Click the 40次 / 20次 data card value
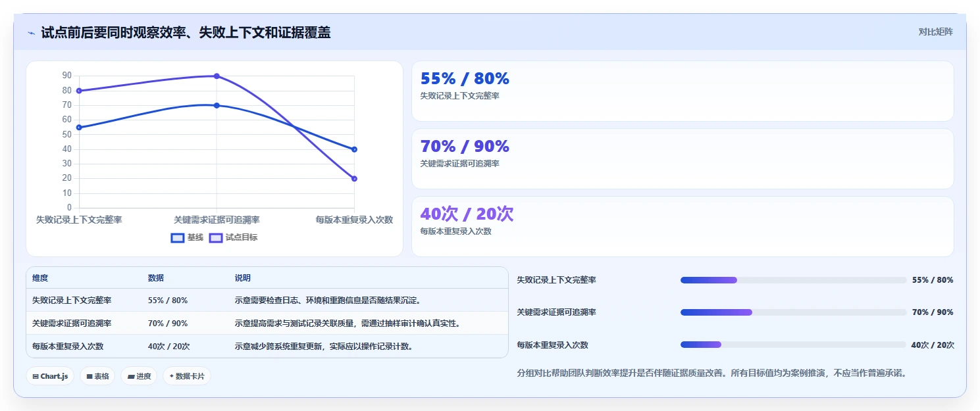Screen dimensions: 980x411 467,214
